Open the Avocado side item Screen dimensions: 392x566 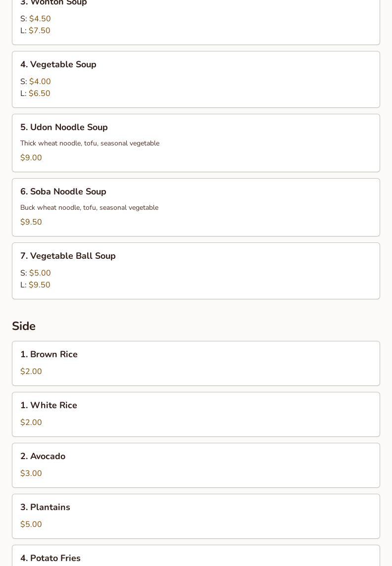[x=196, y=465]
